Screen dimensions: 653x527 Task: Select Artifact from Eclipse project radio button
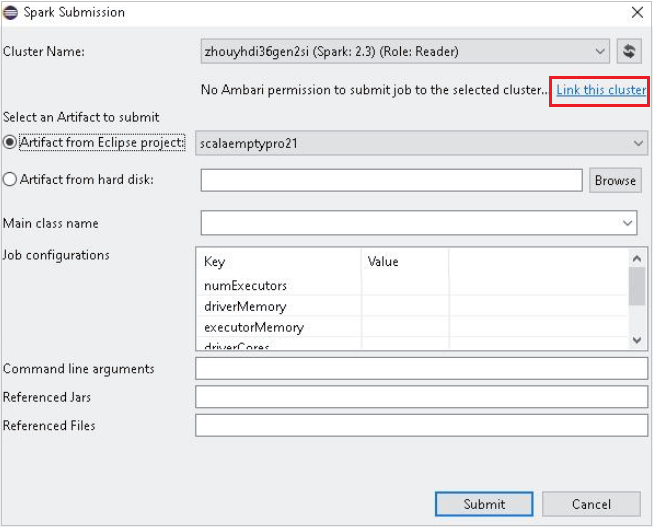(x=10, y=143)
